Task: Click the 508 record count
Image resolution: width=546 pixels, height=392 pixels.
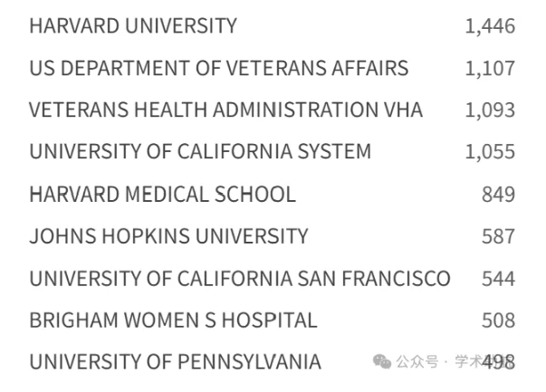Action: 498,320
